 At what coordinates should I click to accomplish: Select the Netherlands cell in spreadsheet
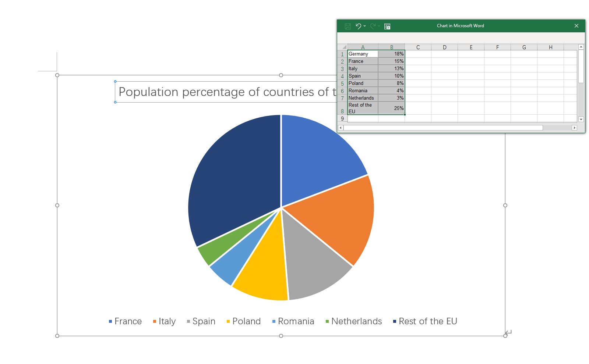click(363, 98)
